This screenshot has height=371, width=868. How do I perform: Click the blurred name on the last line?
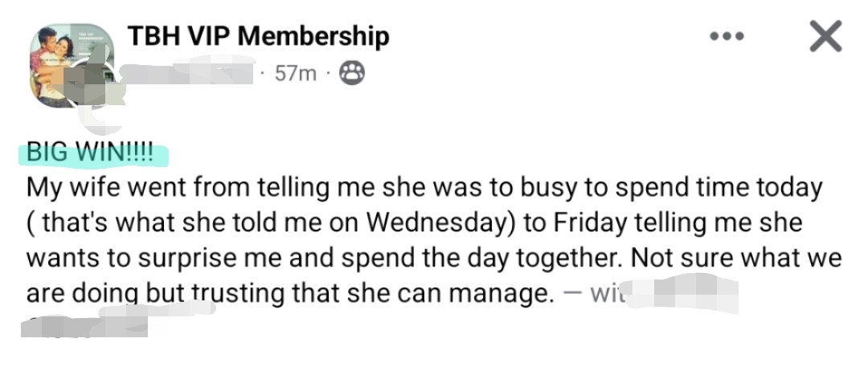(x=88, y=328)
